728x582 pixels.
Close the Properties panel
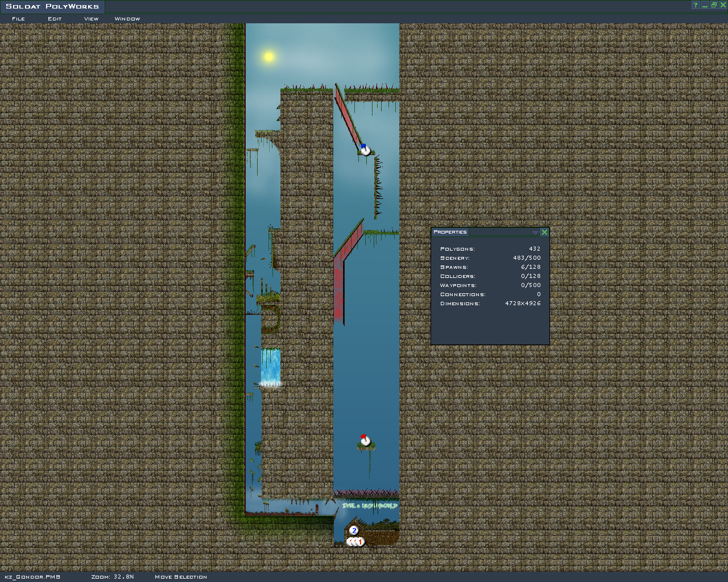544,232
